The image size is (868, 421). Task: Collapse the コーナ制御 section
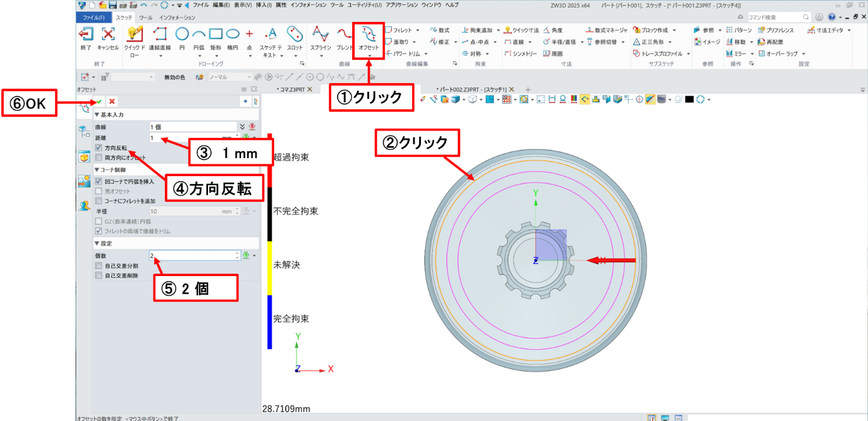tap(97, 170)
